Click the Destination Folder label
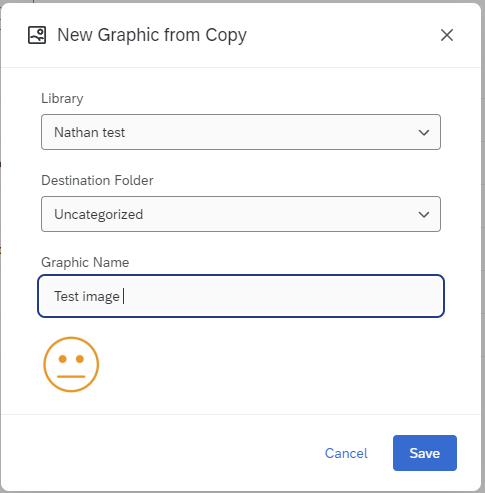Viewport: 485px width, 493px height. point(97,180)
